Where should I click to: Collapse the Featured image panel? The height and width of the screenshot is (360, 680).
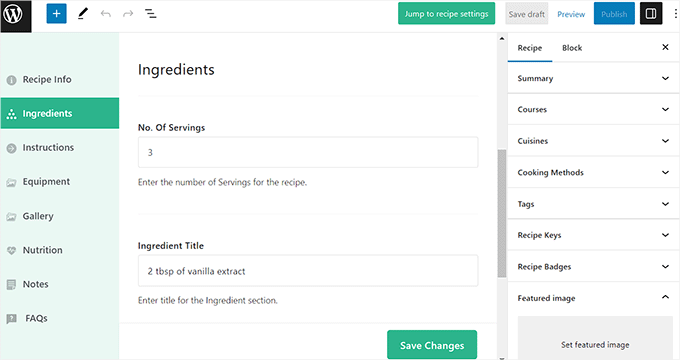593,298
